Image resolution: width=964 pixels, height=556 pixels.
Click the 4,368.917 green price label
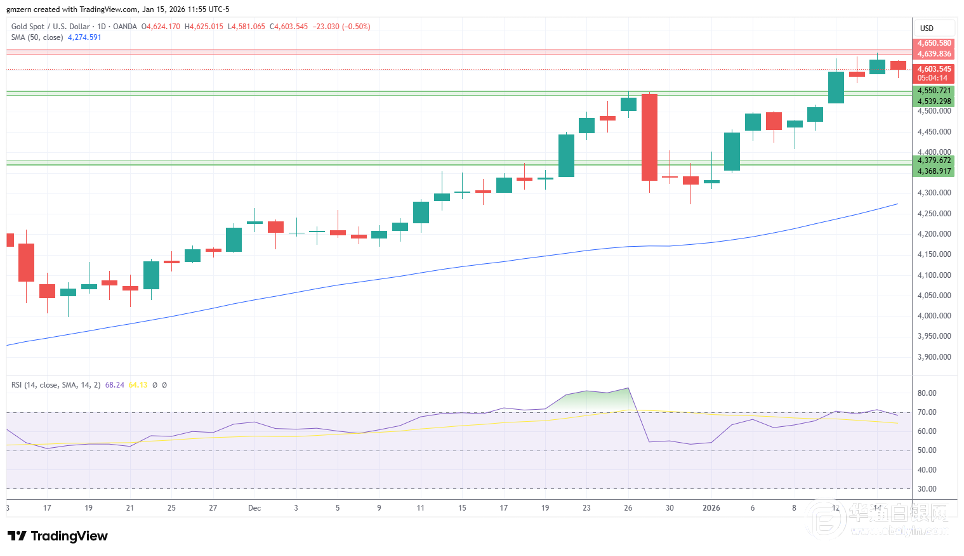coord(935,171)
